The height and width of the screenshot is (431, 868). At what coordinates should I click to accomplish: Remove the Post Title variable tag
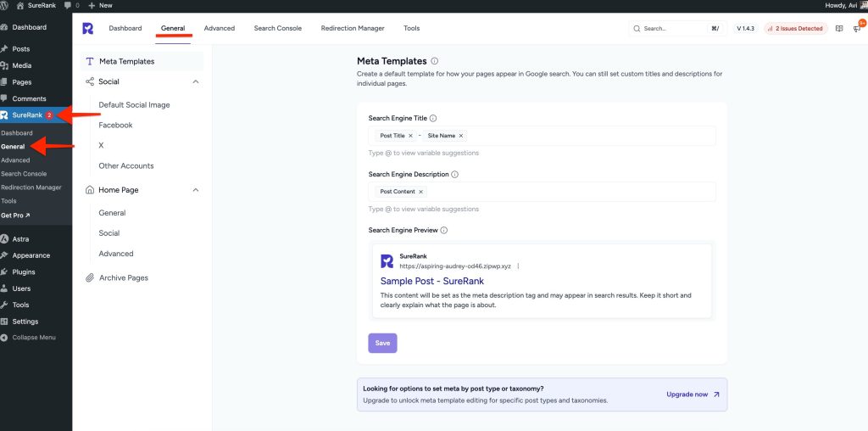click(x=410, y=136)
